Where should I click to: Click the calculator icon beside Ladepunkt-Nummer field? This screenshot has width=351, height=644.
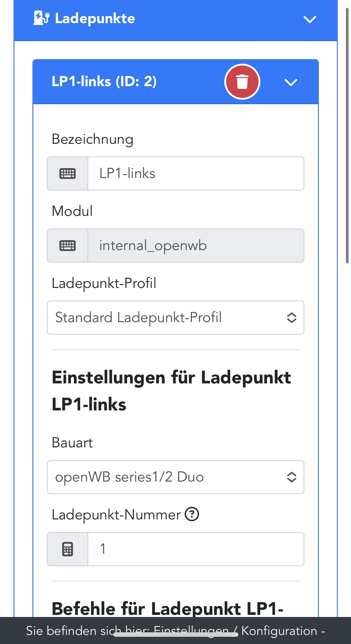(68, 549)
